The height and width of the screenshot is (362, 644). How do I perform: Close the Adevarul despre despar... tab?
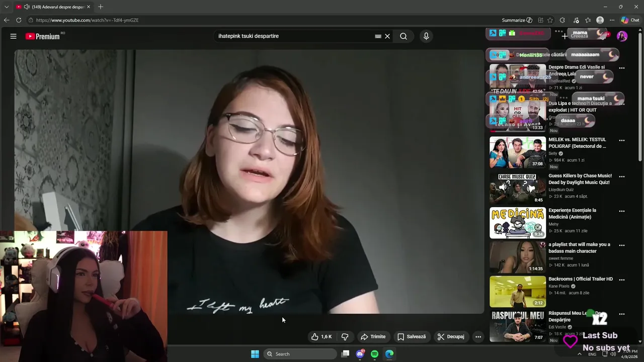pyautogui.click(x=89, y=7)
